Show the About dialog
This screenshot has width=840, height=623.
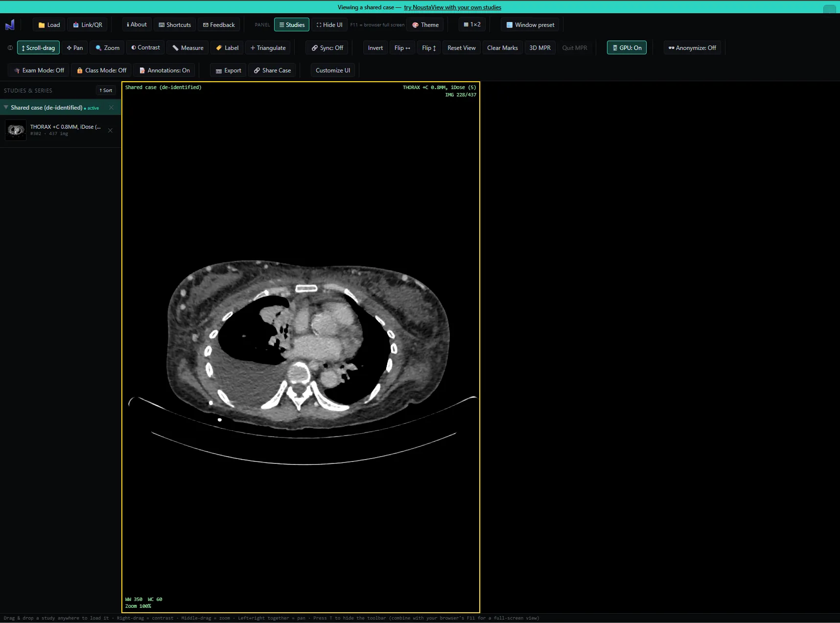[137, 24]
